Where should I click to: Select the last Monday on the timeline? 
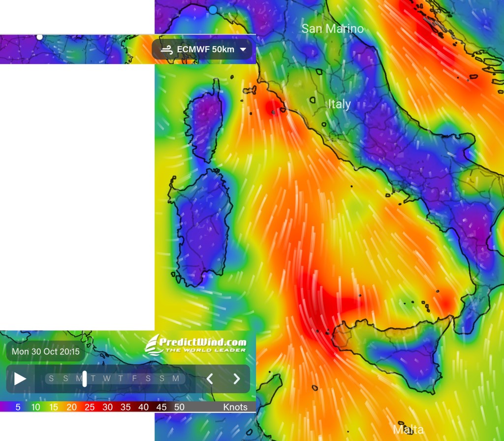click(x=176, y=378)
